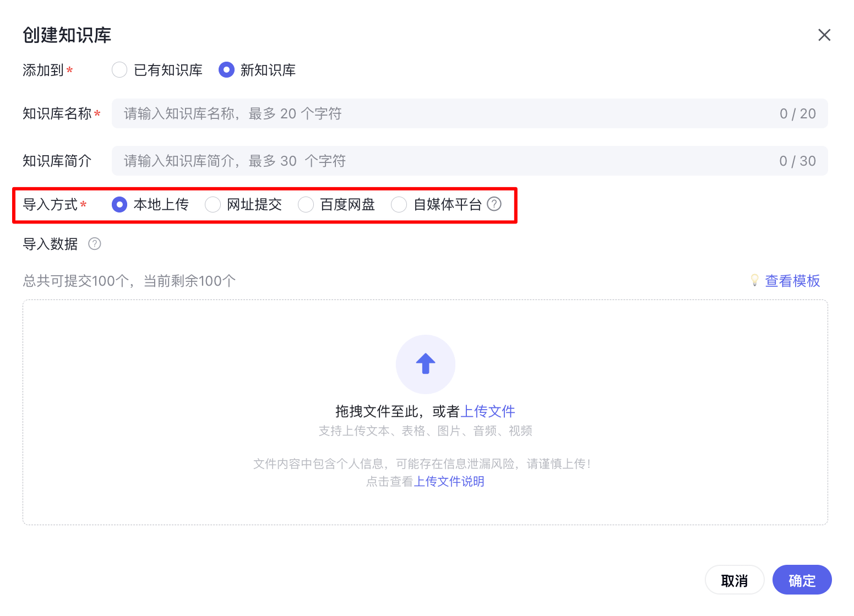Click the red asterisk next to 导入方式
This screenshot has height=616, width=854.
point(83,204)
